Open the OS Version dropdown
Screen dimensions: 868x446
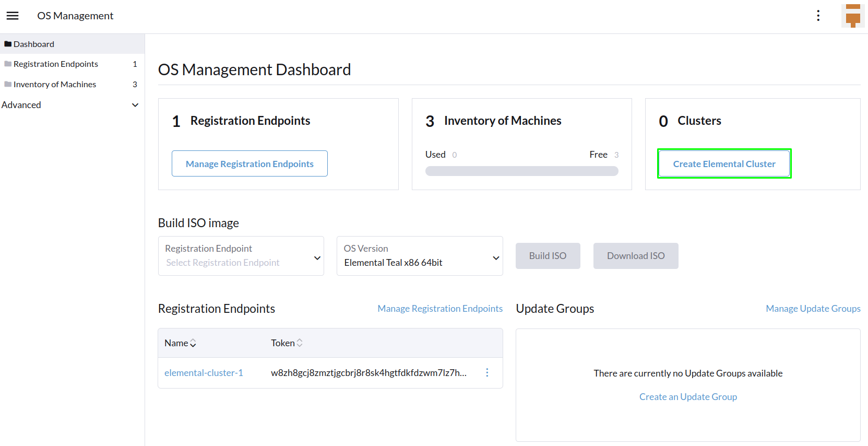[x=420, y=256]
